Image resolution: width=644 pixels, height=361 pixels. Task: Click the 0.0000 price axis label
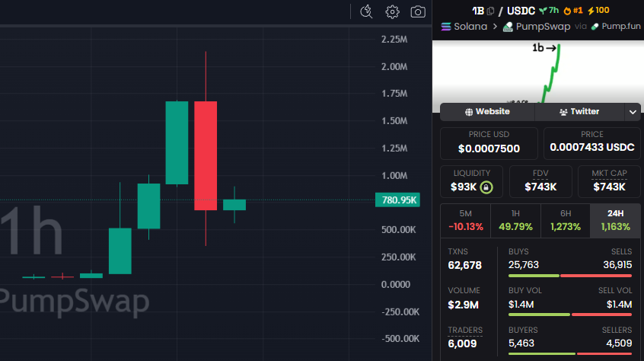point(396,285)
